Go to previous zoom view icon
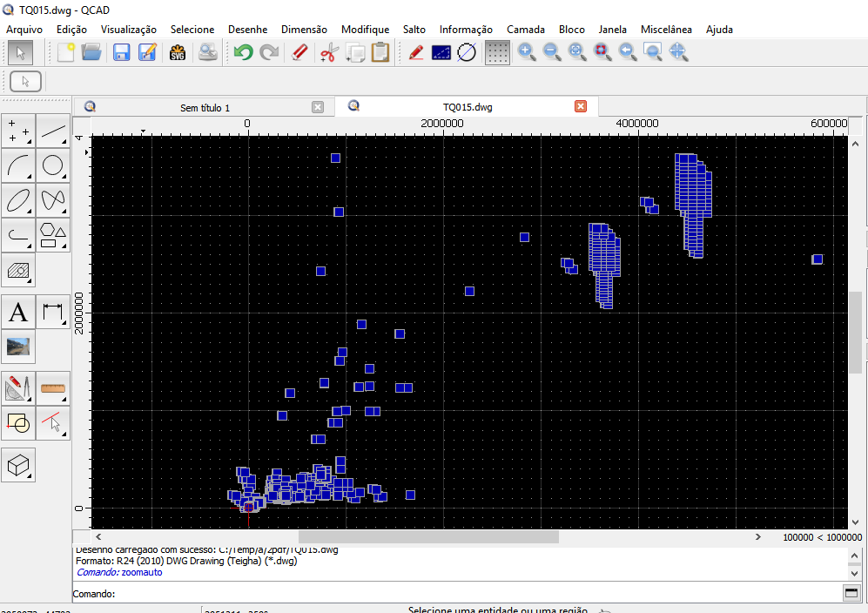 pos(628,52)
